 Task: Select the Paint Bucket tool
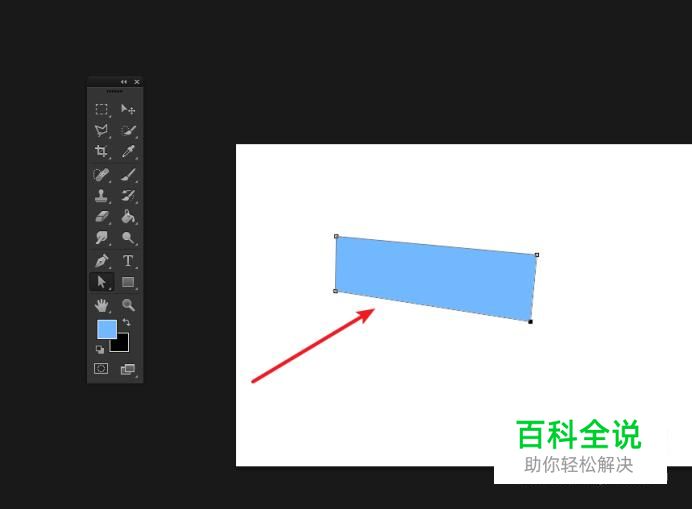(x=128, y=217)
